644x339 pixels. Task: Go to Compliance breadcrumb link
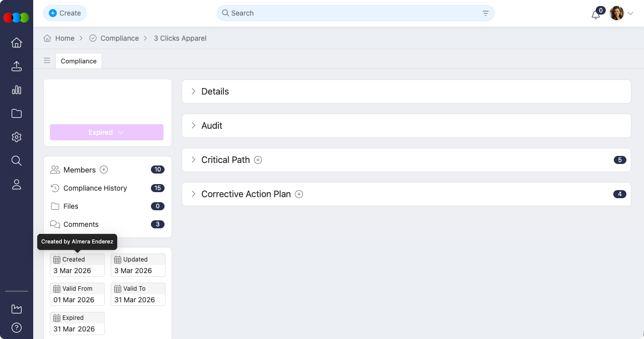pos(119,38)
